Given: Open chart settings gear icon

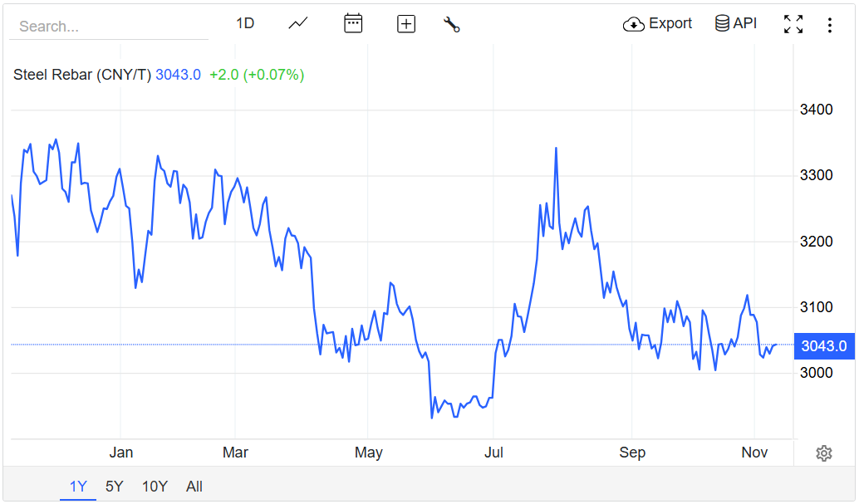Looking at the screenshot, I should (x=824, y=453).
